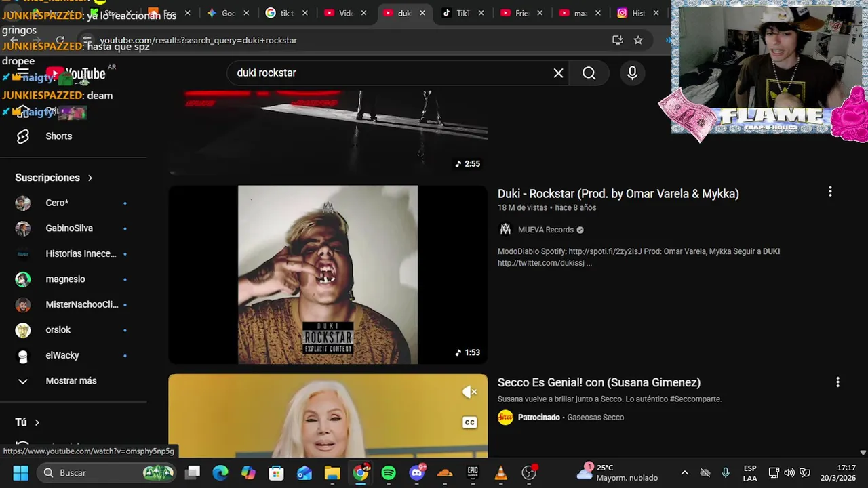
Task: Open Discord from the taskbar
Action: (417, 472)
